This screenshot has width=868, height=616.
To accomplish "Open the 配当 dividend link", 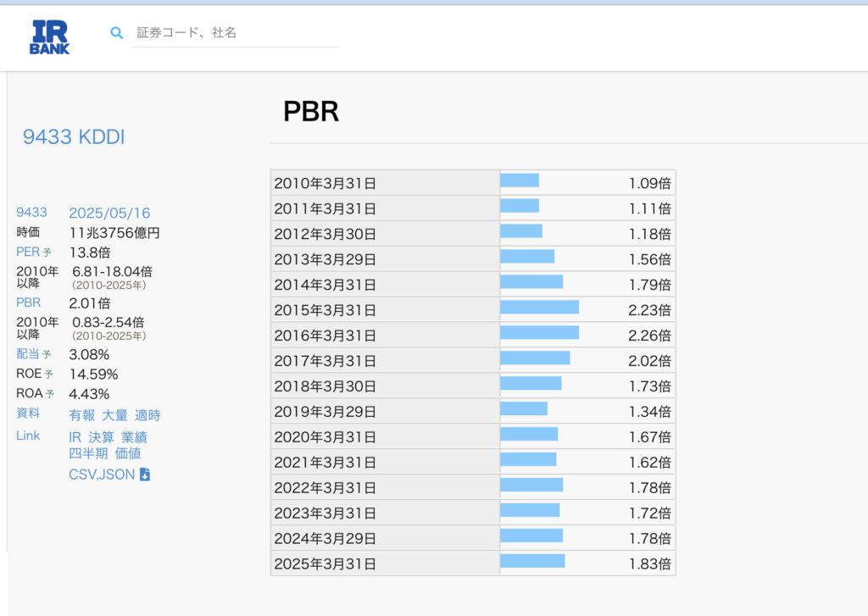I will (28, 353).
